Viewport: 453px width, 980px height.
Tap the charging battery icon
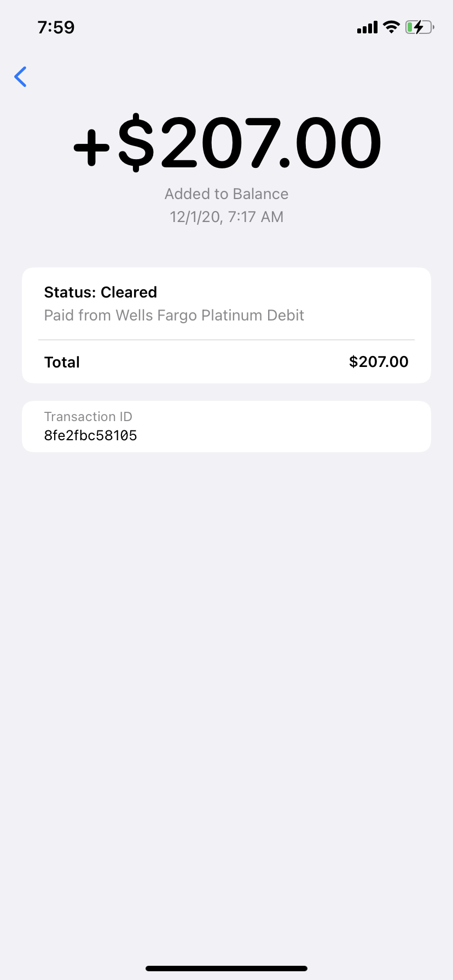click(x=419, y=27)
